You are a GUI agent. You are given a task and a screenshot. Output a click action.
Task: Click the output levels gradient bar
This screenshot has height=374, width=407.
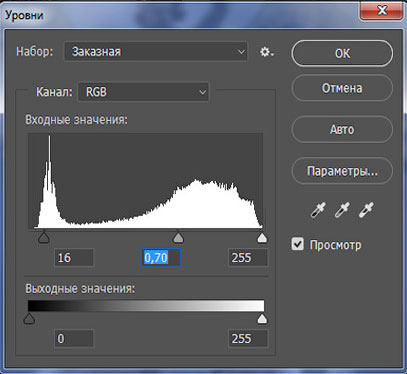146,306
